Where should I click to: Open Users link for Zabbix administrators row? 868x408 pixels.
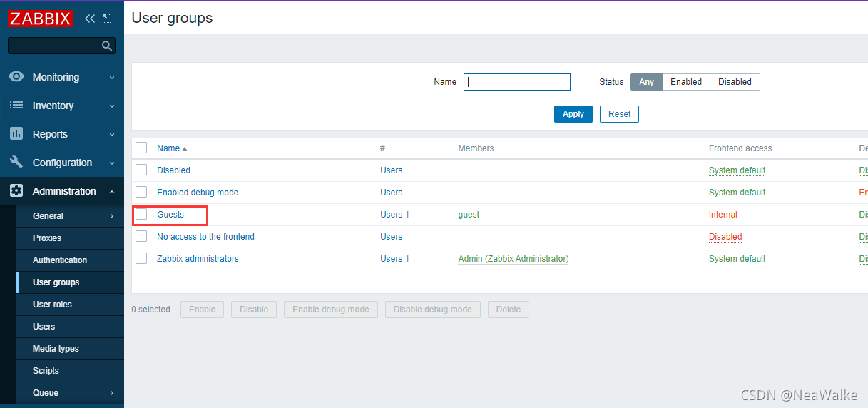pyautogui.click(x=391, y=259)
